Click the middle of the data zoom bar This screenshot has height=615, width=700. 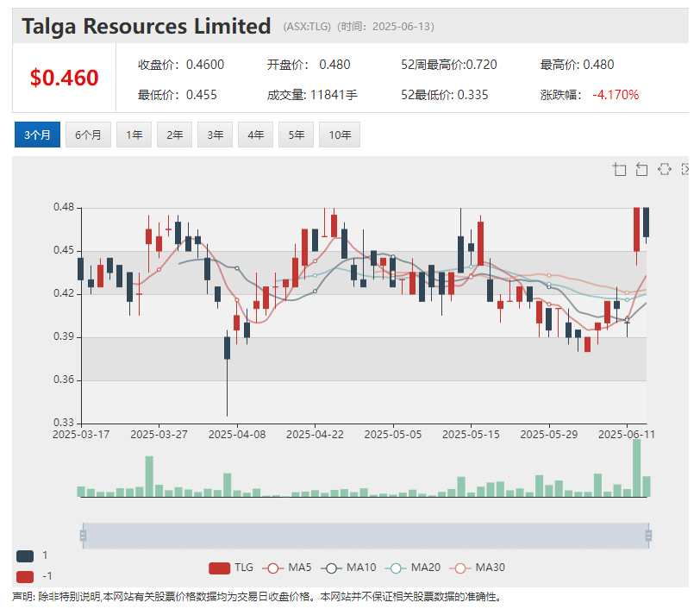366,535
